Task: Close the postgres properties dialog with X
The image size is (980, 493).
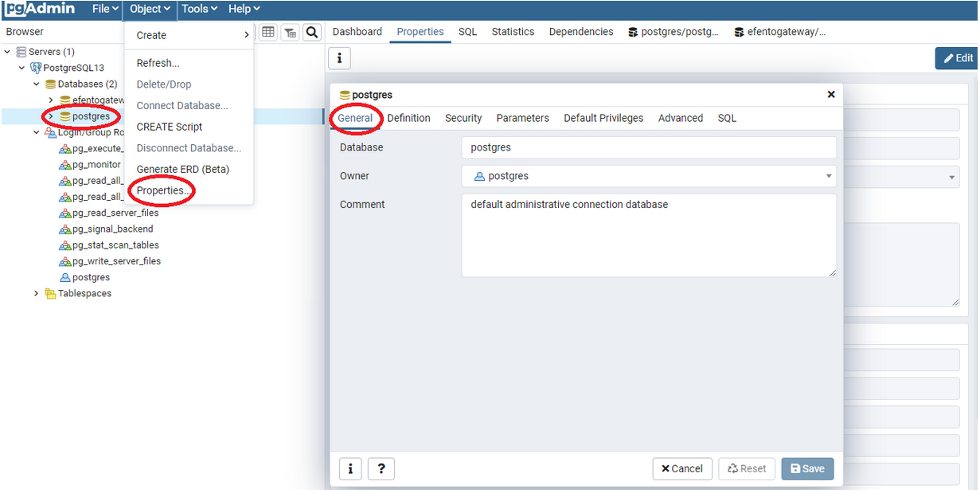Action: click(831, 94)
